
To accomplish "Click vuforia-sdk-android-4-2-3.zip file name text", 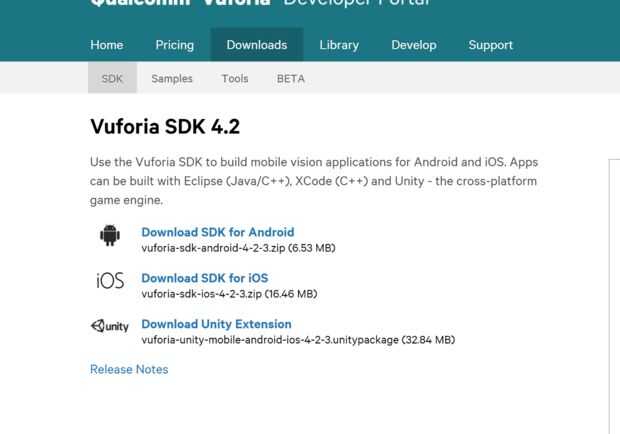I will (214, 248).
